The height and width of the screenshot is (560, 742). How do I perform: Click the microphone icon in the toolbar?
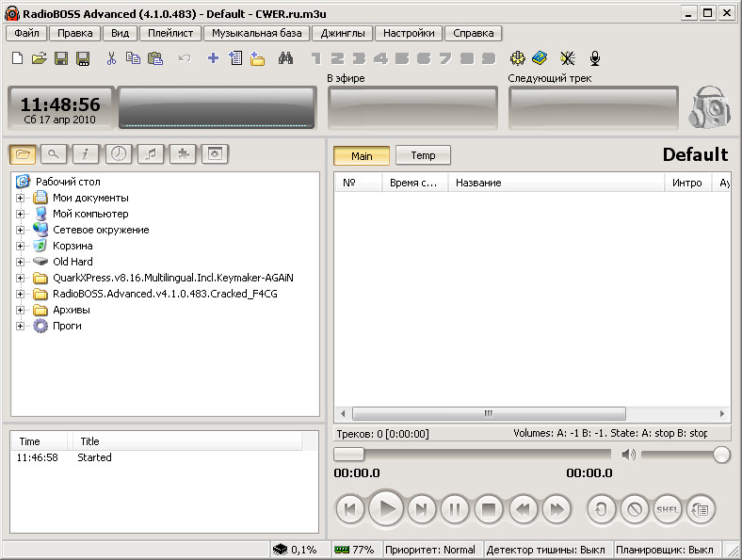(594, 58)
